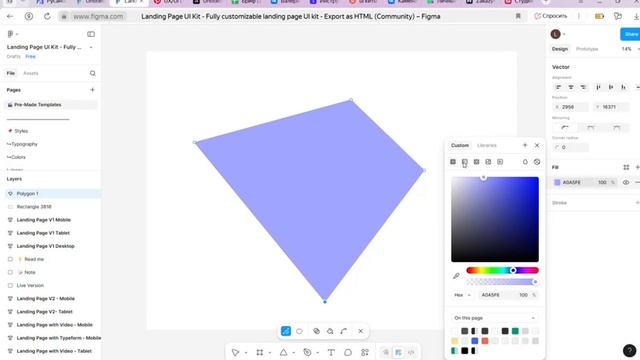Open Frame tool options dropdown arrow
This screenshot has width=640, height=360.
(270, 353)
